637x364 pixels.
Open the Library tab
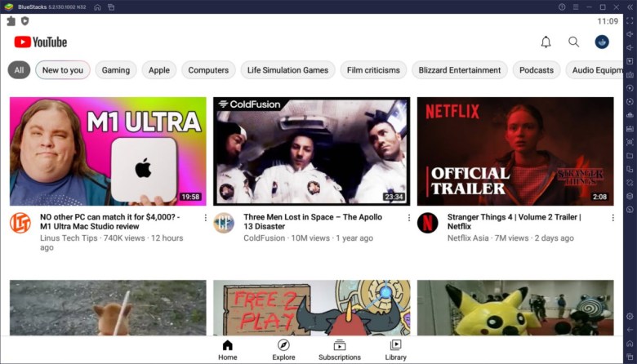[396, 350]
